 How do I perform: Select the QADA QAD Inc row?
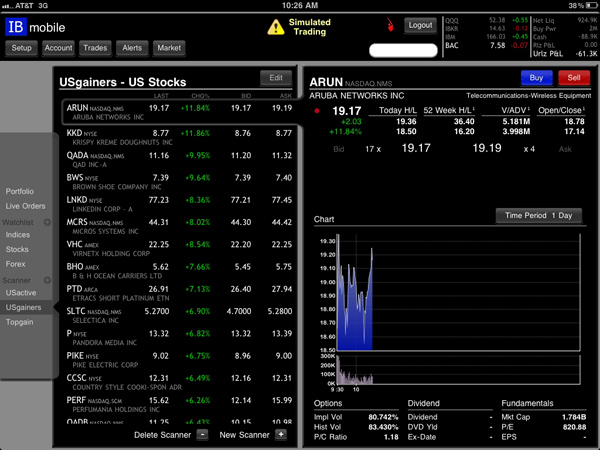pyautogui.click(x=179, y=159)
